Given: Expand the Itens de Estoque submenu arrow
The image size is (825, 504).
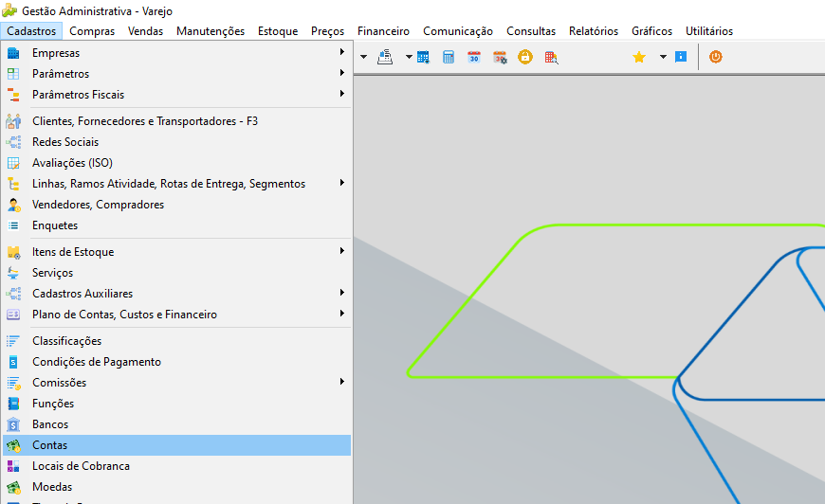Looking at the screenshot, I should click(342, 251).
